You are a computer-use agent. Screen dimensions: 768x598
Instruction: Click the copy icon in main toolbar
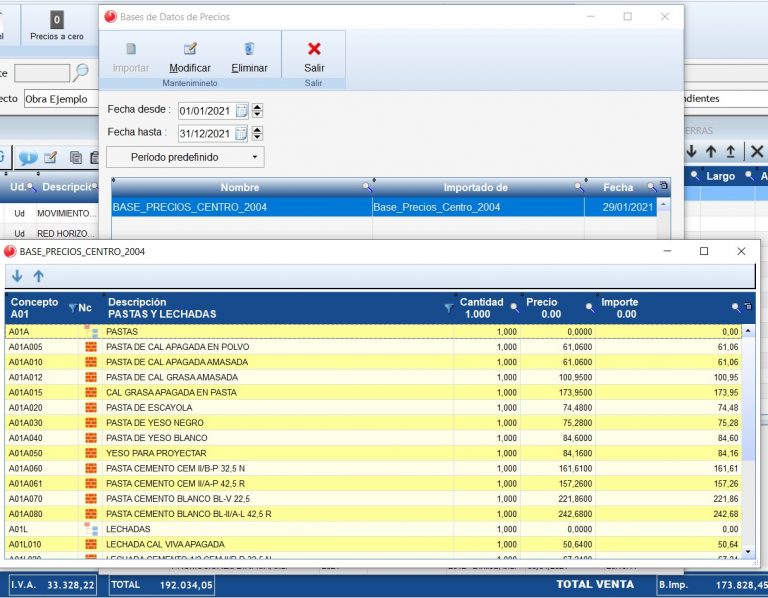point(75,157)
